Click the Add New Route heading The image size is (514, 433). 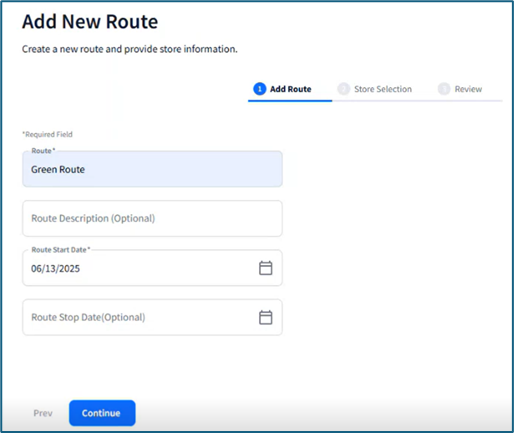(x=90, y=22)
